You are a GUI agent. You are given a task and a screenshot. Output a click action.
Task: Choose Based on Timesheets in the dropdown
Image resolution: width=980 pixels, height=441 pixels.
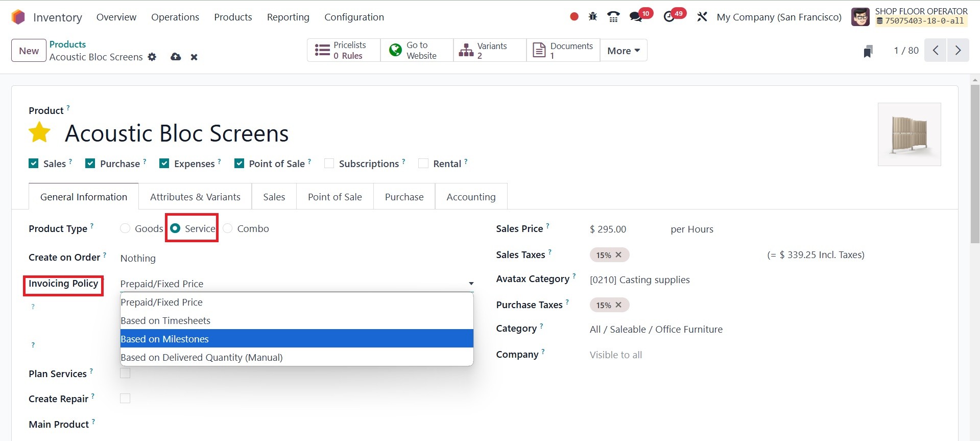[165, 320]
